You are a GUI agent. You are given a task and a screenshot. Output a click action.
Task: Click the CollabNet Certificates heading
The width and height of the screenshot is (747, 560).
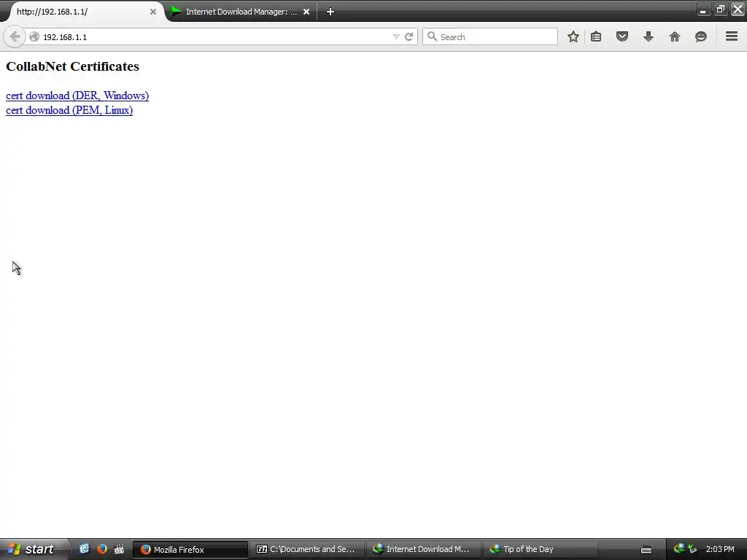72,66
